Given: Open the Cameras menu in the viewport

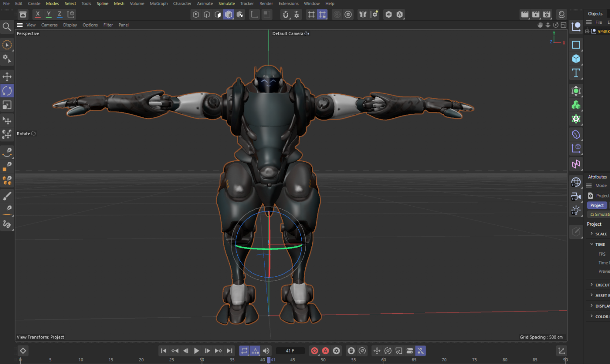Looking at the screenshot, I should pos(49,25).
